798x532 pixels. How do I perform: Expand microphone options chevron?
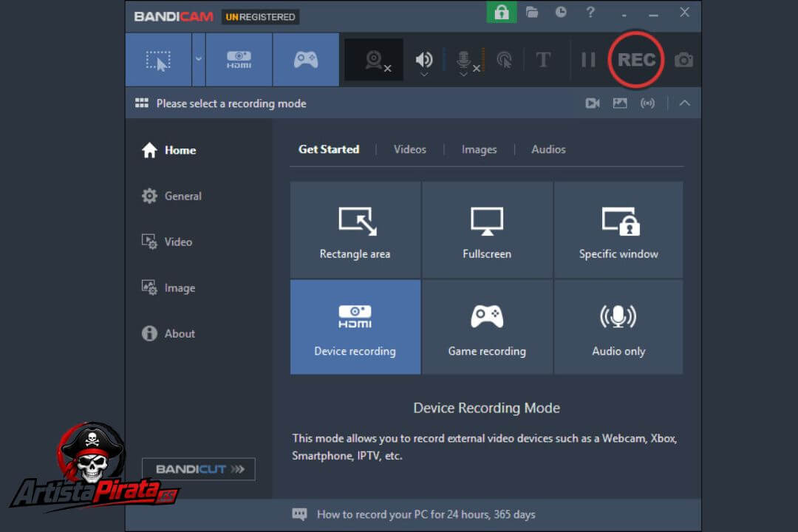(463, 75)
